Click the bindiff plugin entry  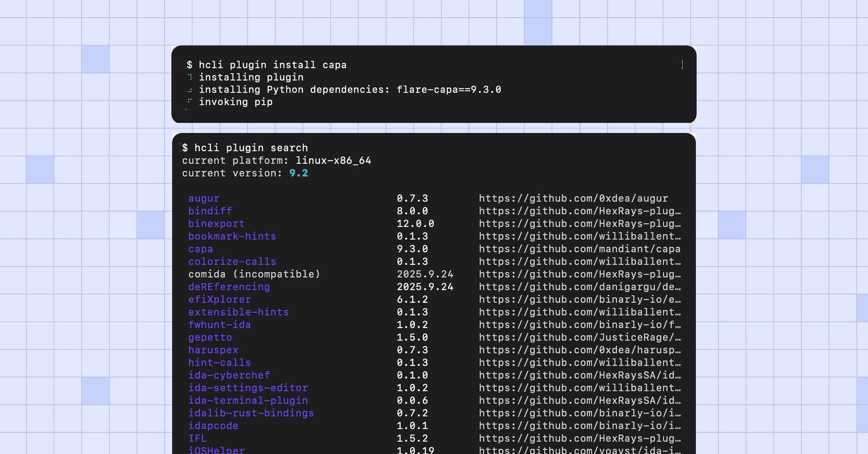point(210,211)
